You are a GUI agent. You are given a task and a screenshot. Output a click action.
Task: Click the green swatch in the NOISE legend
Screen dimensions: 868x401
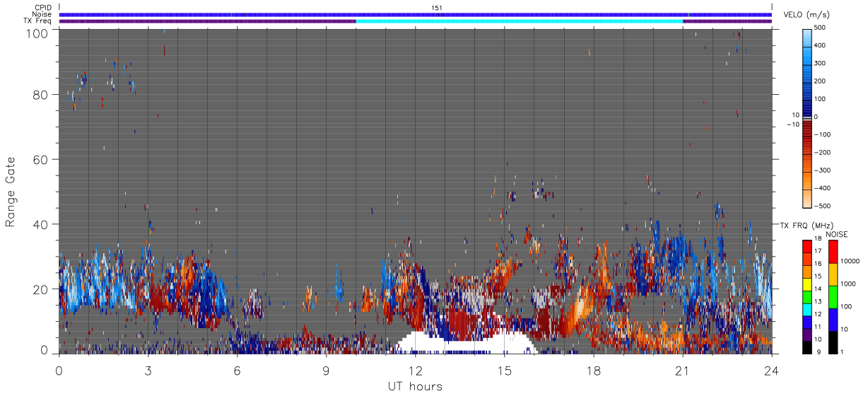coord(833,296)
